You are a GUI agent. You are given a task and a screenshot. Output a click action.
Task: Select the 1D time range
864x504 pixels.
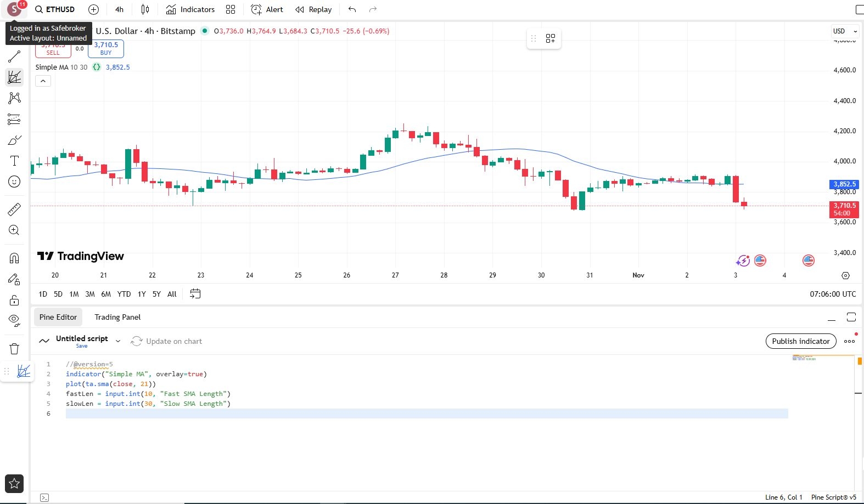(43, 294)
